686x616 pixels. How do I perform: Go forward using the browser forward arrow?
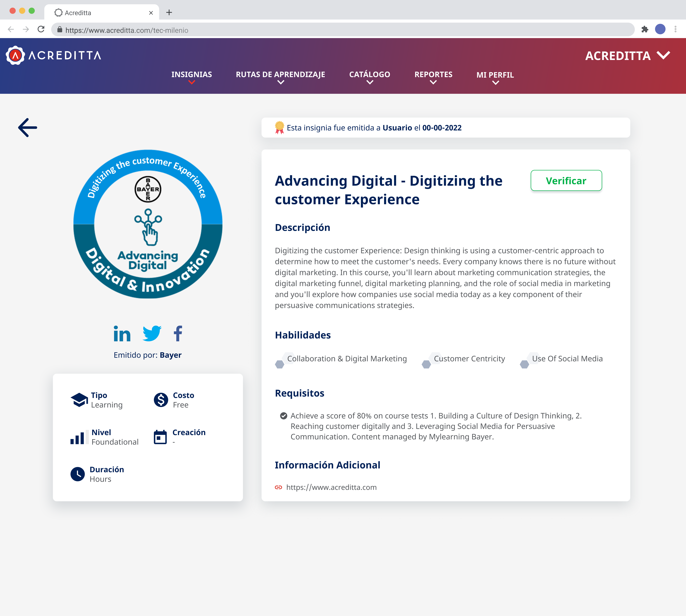pyautogui.click(x=26, y=29)
